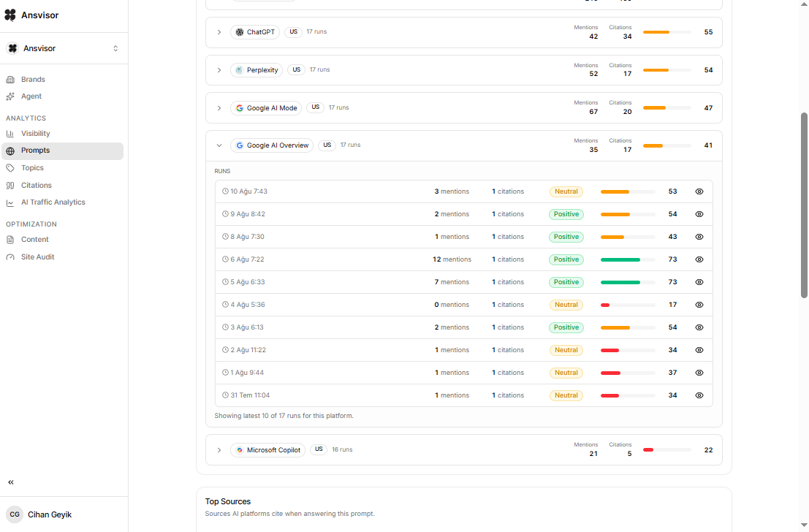Viewport: 809px width, 532px height.
Task: Click the Microsoft Copilot badge
Action: tap(267, 450)
